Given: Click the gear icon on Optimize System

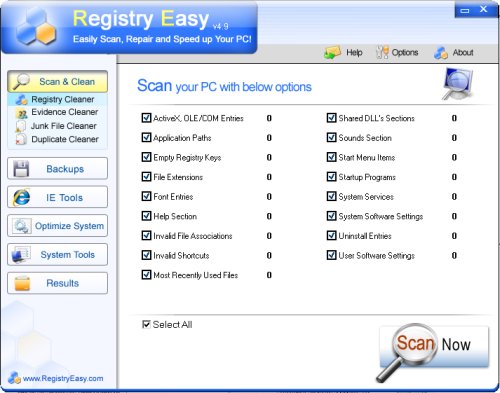Looking at the screenshot, I should (x=22, y=226).
